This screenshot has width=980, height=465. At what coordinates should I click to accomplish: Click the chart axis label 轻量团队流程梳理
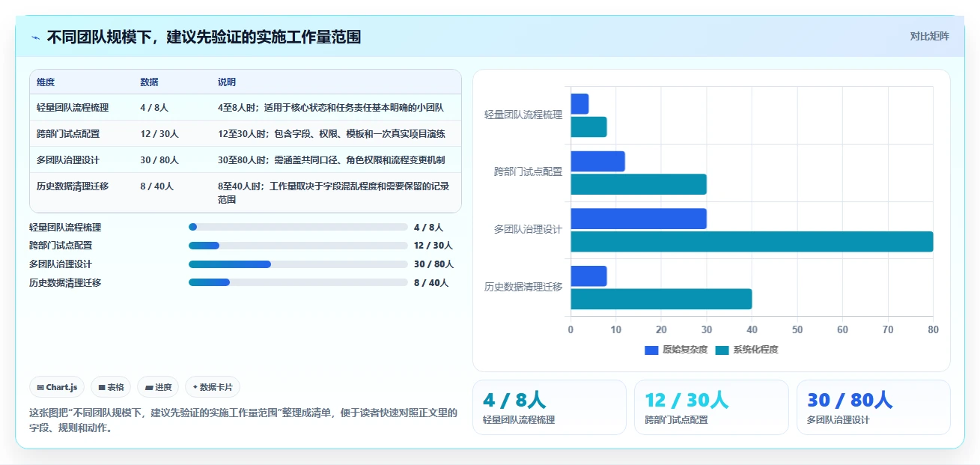click(523, 115)
